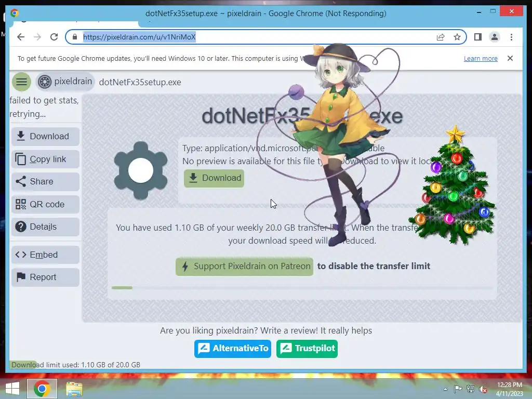Open the taskbar clock showing 12:28 PM

click(x=509, y=389)
